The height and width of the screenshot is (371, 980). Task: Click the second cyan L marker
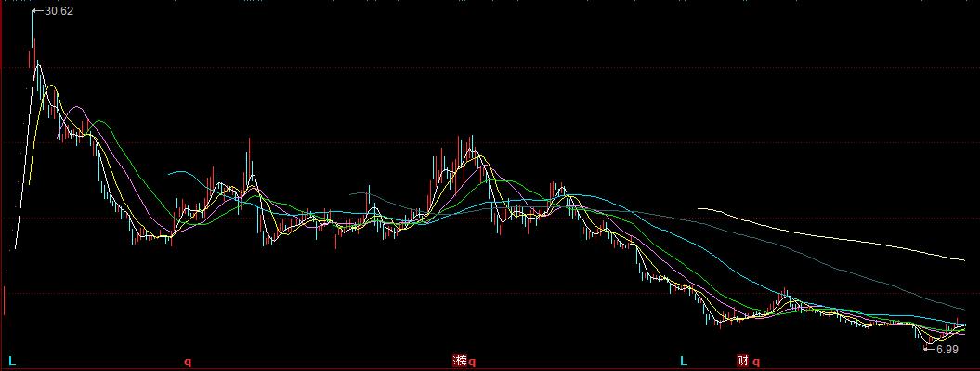(684, 361)
